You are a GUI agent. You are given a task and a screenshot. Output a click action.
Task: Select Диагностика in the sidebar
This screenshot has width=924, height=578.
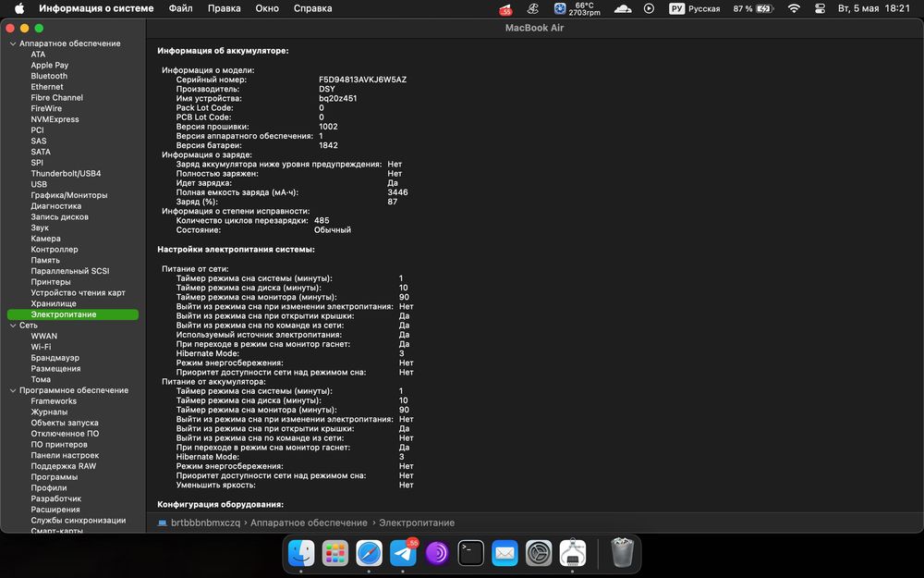(x=56, y=206)
